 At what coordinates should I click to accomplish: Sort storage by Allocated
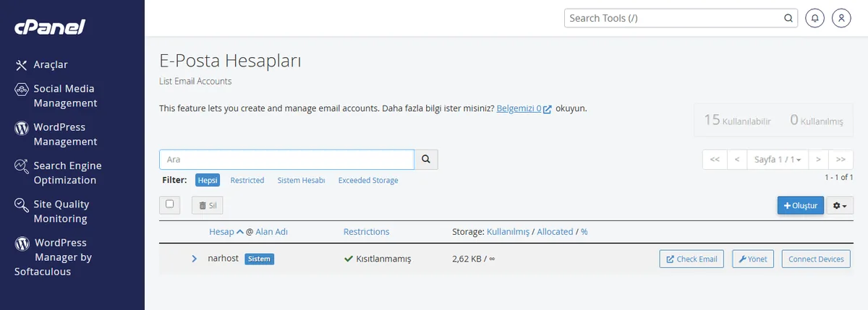tap(555, 232)
